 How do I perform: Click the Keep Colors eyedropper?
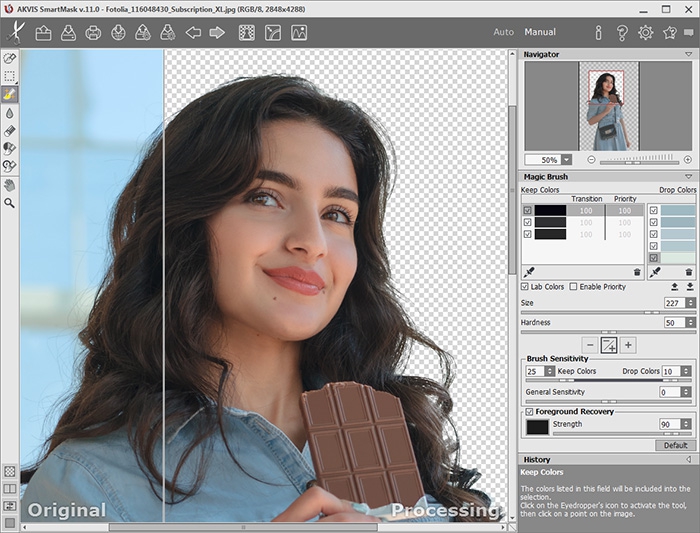point(528,272)
